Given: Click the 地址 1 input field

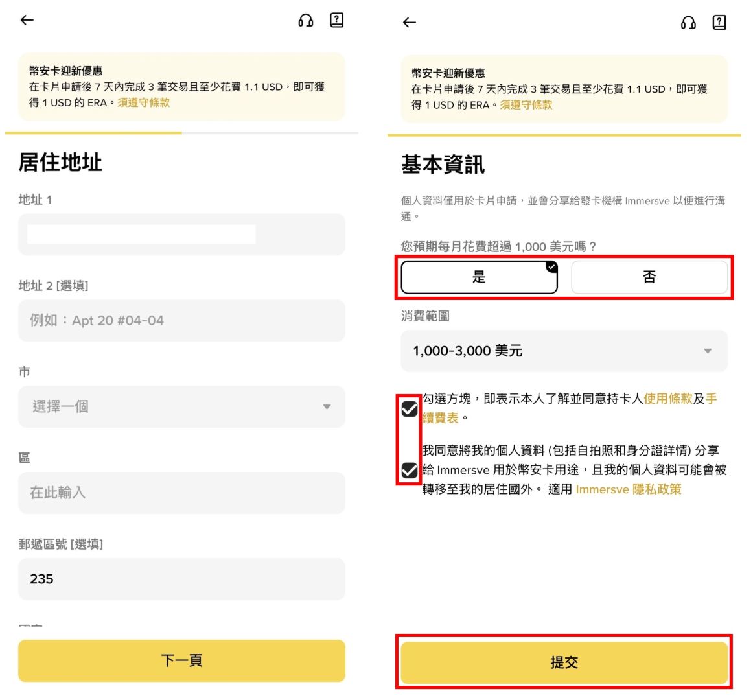Looking at the screenshot, I should pyautogui.click(x=181, y=235).
